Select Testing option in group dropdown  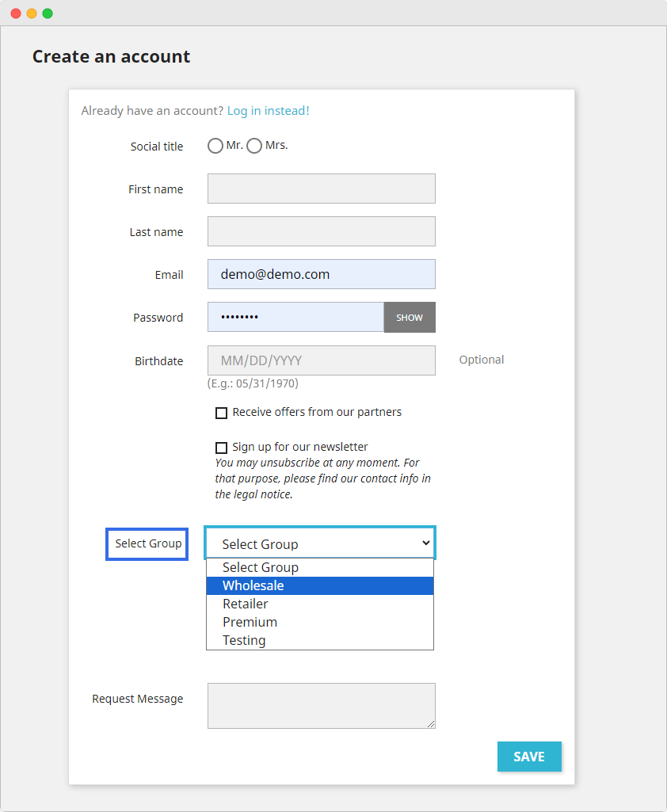(320, 640)
